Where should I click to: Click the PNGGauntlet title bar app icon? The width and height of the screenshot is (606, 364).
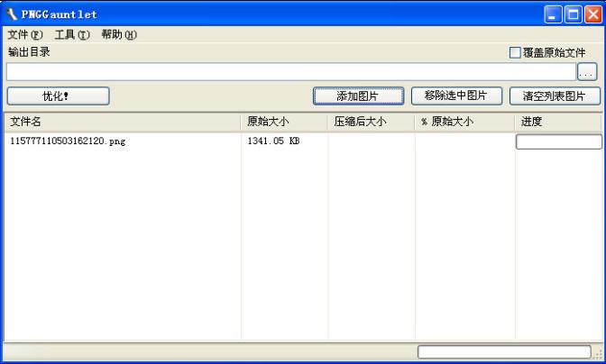click(12, 14)
